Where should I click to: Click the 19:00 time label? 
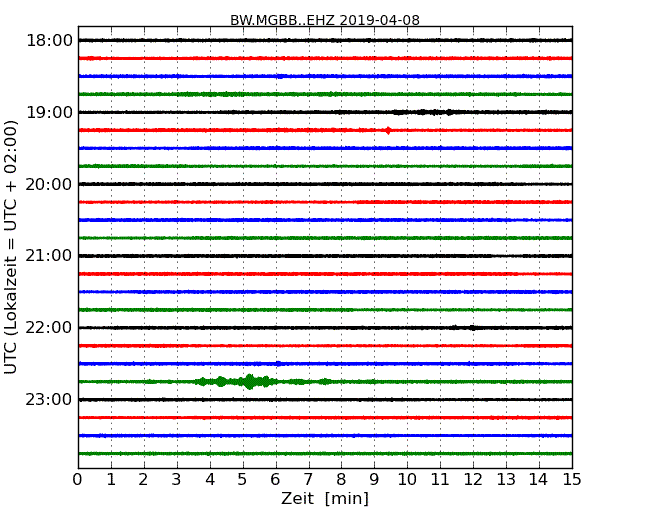point(49,112)
